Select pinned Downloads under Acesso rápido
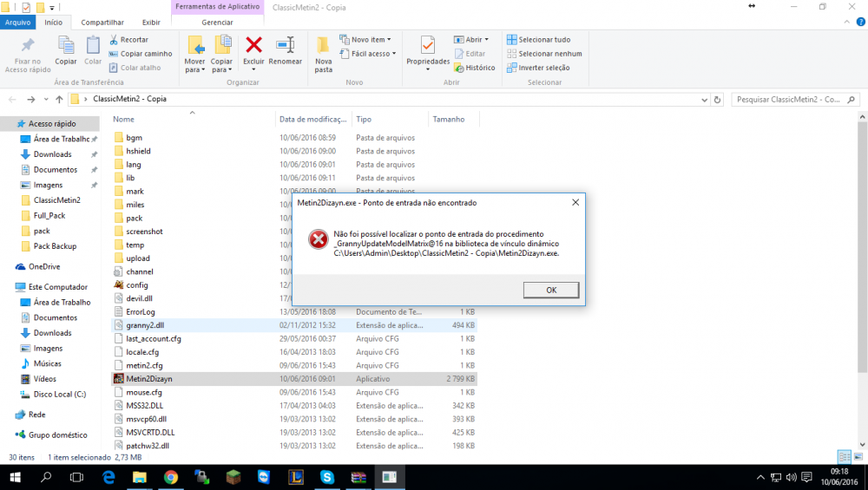Viewport: 868px width, 490px height. 53,154
